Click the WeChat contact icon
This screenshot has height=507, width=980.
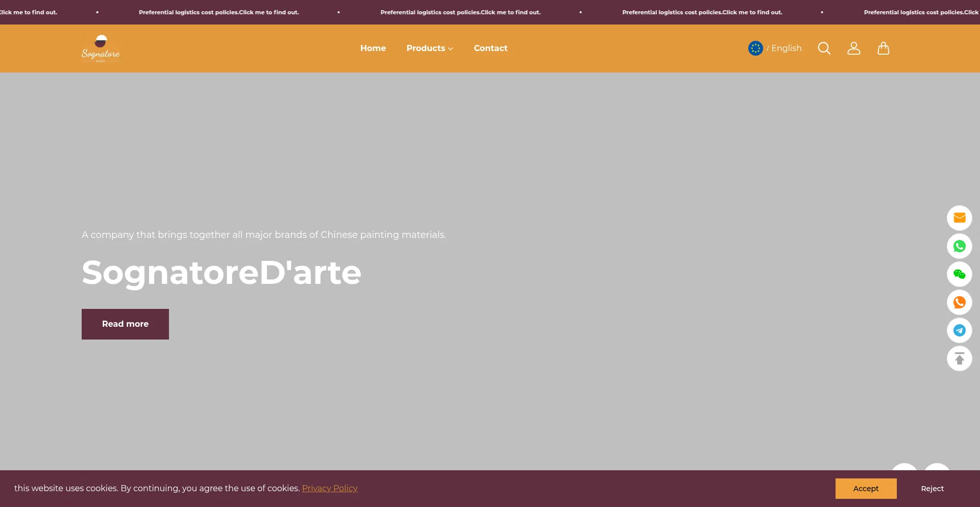pyautogui.click(x=959, y=274)
